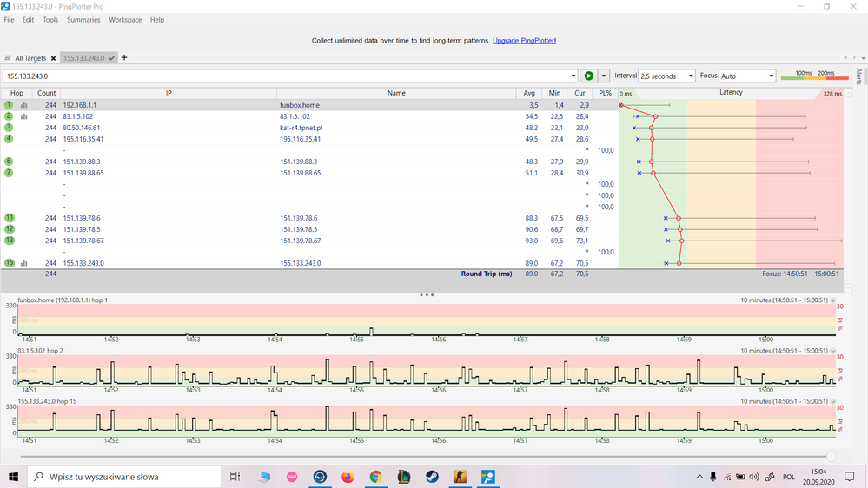868x488 pixels.
Task: Open the File menu
Action: 9,20
